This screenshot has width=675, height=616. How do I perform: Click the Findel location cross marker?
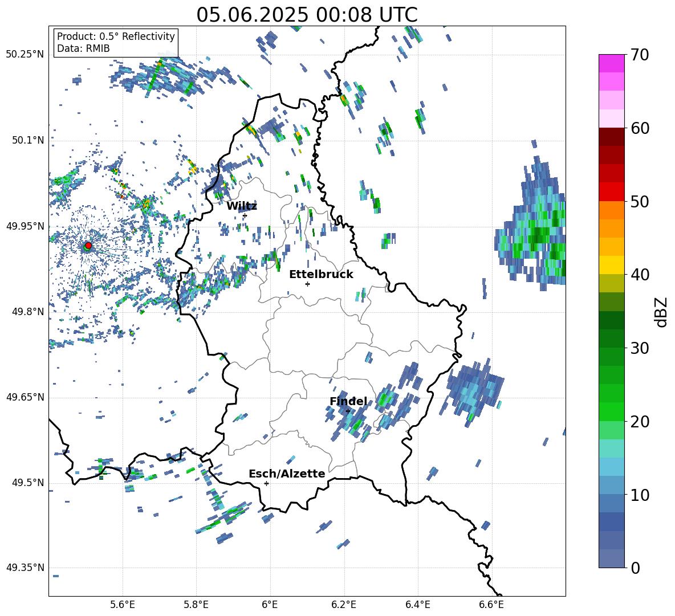[348, 411]
